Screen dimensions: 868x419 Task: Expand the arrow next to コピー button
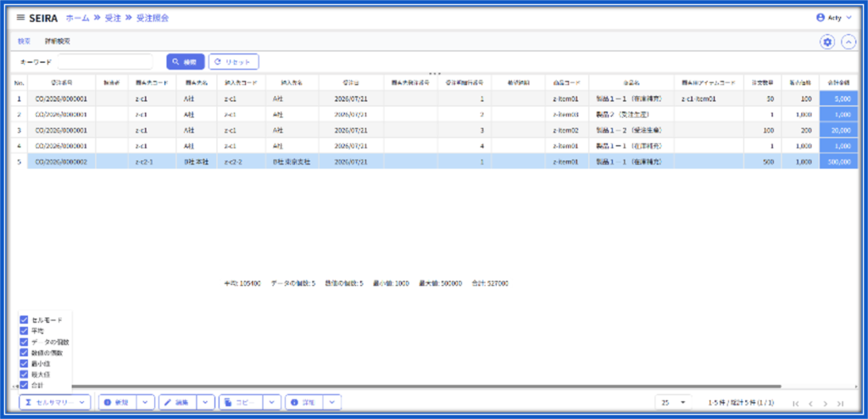coord(272,402)
